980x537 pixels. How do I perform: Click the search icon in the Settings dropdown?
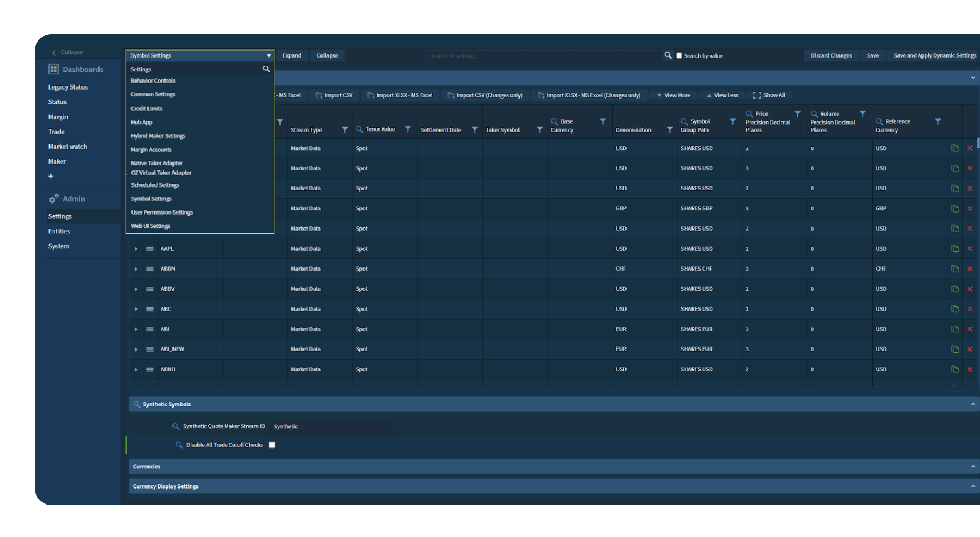266,69
